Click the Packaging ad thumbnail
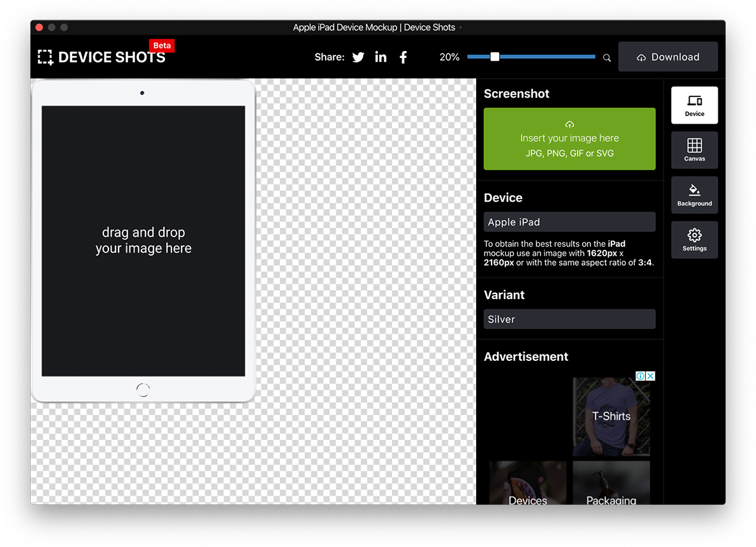This screenshot has width=756, height=547. tap(611, 483)
